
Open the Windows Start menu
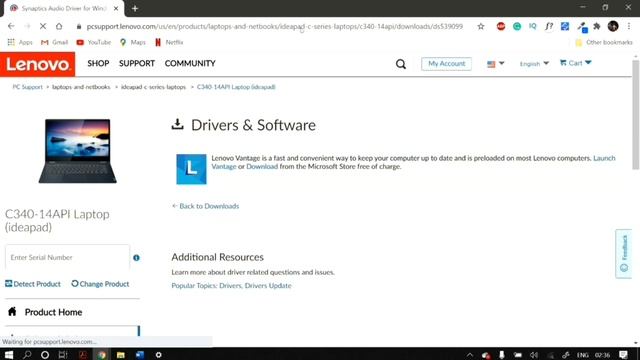pyautogui.click(x=9, y=354)
